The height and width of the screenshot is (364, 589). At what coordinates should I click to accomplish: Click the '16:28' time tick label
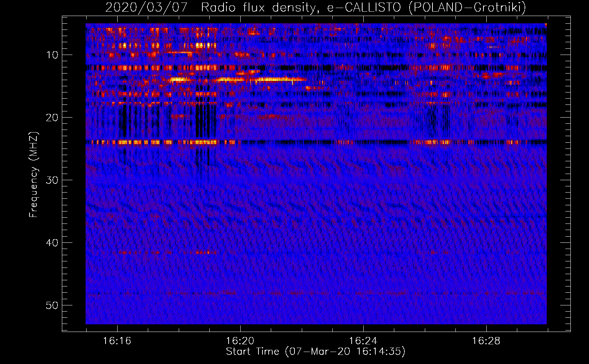[486, 341]
